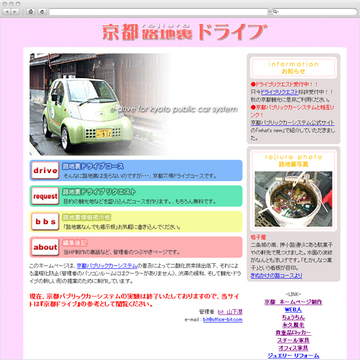The image size is (360, 360).
Task: Reload the page with the refresh icon
Action: click(x=42, y=12)
